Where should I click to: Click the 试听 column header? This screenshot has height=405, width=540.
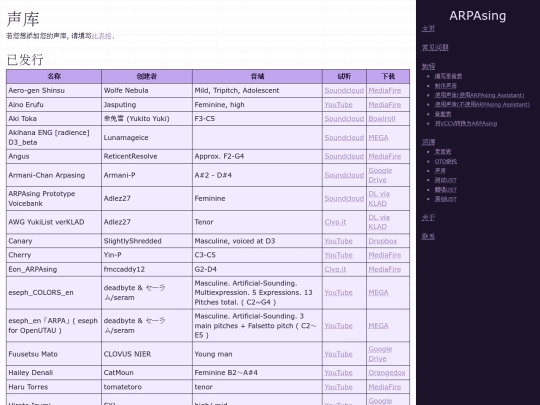pyautogui.click(x=344, y=76)
